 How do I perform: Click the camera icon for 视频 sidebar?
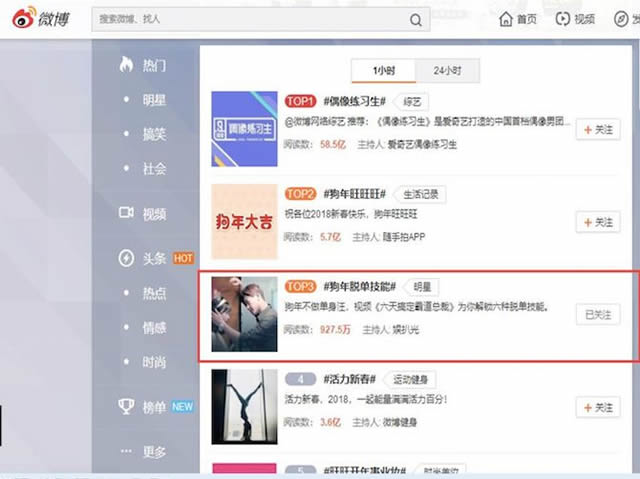pyautogui.click(x=126, y=213)
